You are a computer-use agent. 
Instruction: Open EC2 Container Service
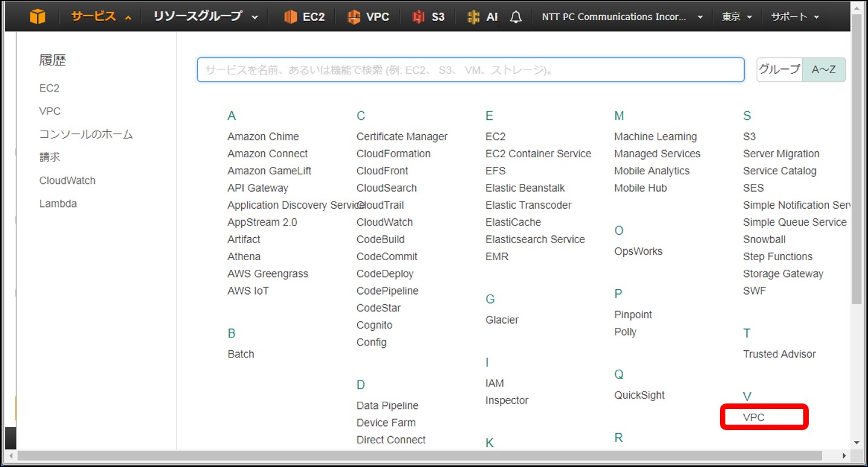click(x=537, y=154)
